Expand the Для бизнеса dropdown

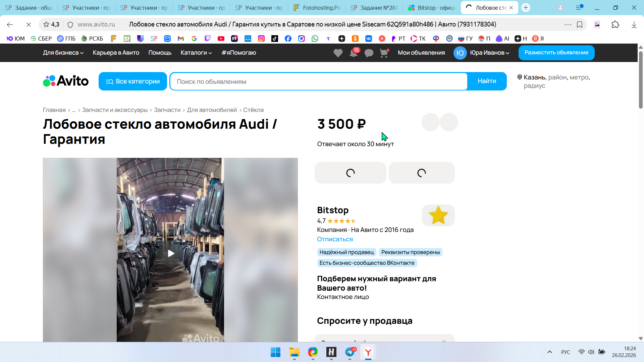(x=63, y=53)
